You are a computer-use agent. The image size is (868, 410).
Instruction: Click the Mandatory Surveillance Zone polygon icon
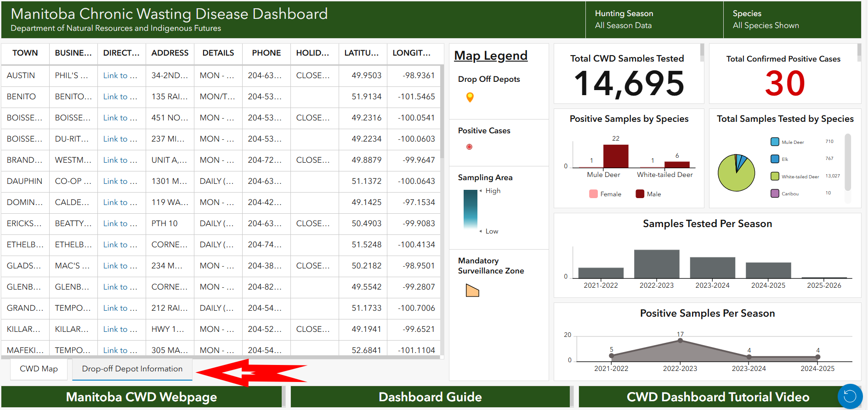(472, 290)
